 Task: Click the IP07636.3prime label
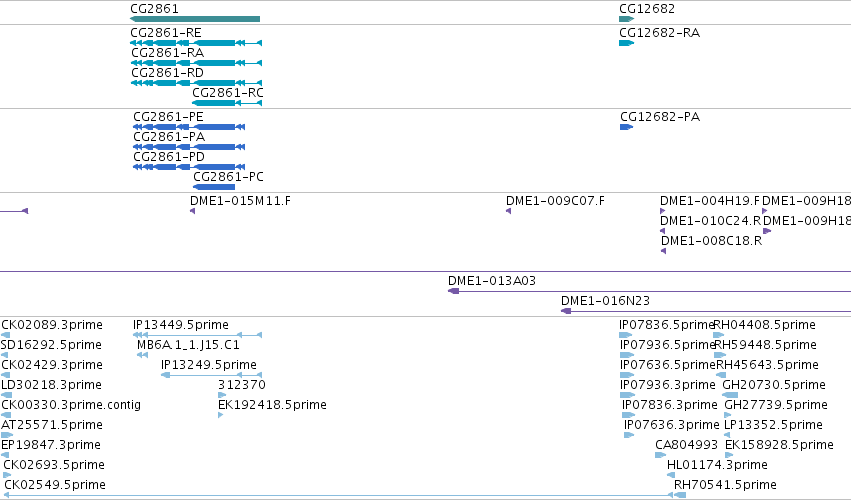(x=672, y=425)
